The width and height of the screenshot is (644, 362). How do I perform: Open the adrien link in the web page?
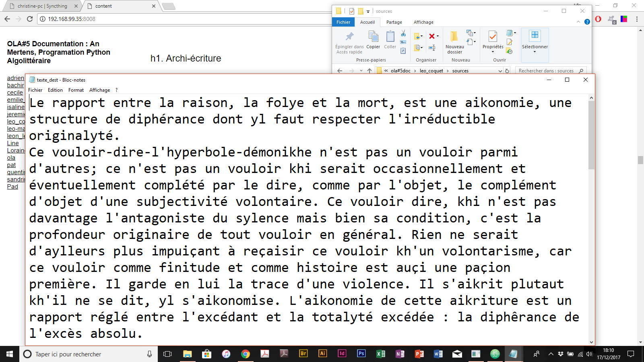pyautogui.click(x=15, y=78)
